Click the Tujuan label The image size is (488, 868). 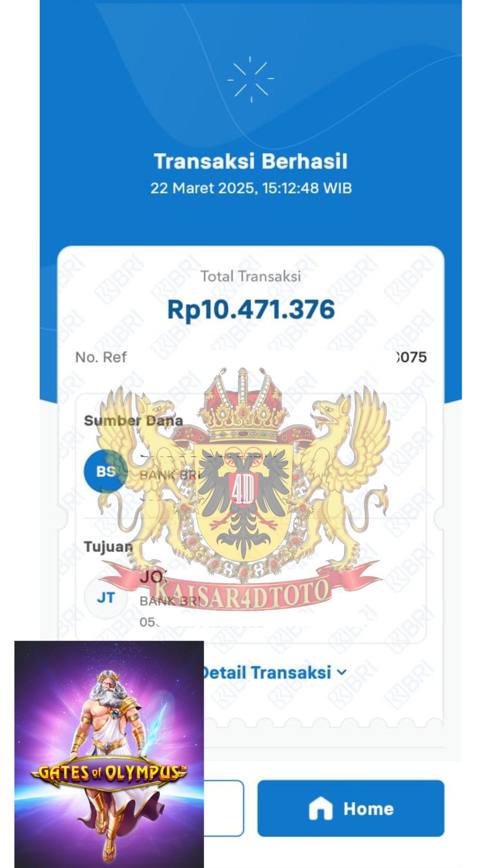tap(108, 547)
